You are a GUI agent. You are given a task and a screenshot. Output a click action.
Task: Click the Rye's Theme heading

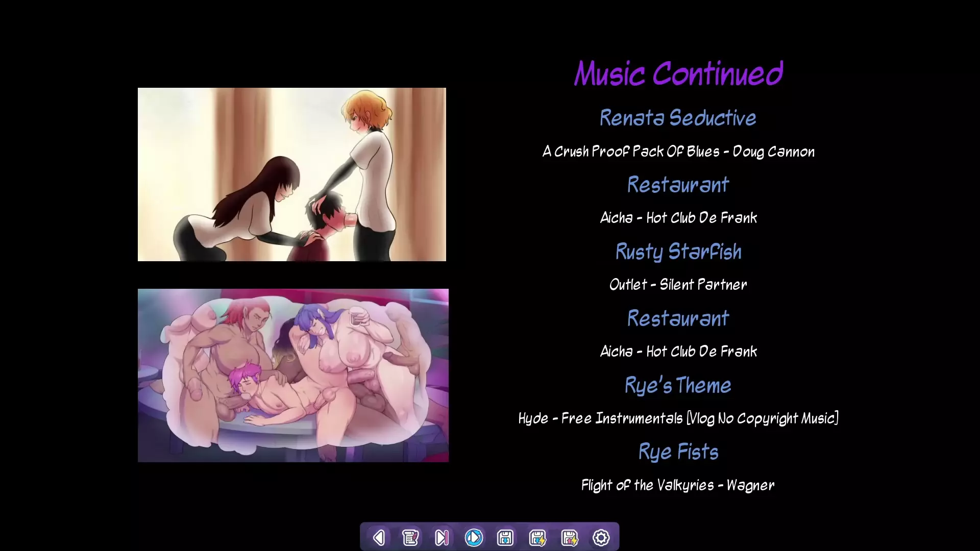[x=678, y=385]
